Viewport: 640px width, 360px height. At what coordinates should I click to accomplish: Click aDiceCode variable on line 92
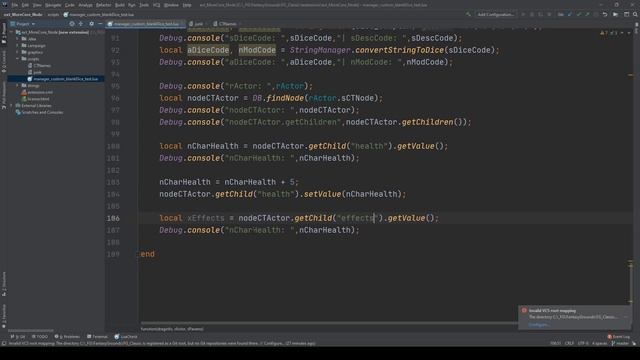click(x=208, y=50)
